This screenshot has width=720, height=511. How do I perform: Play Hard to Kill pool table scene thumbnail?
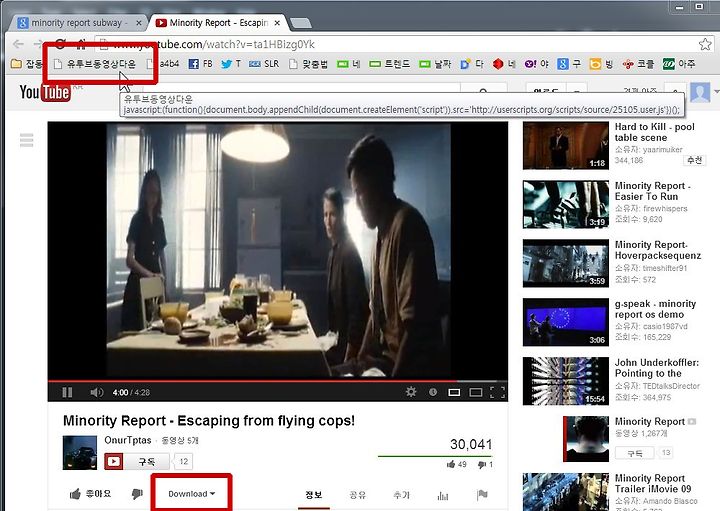pos(566,146)
